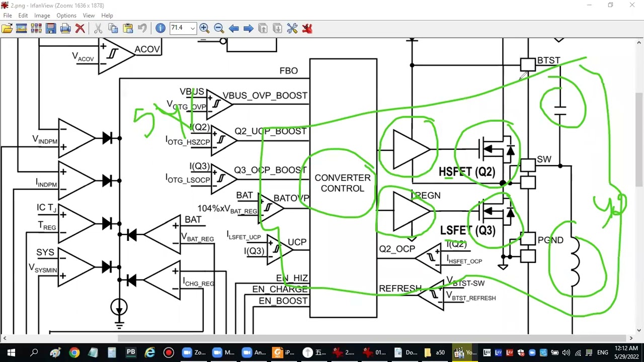Open the Options menu
Viewport: 644px width, 362px height.
[x=66, y=16]
